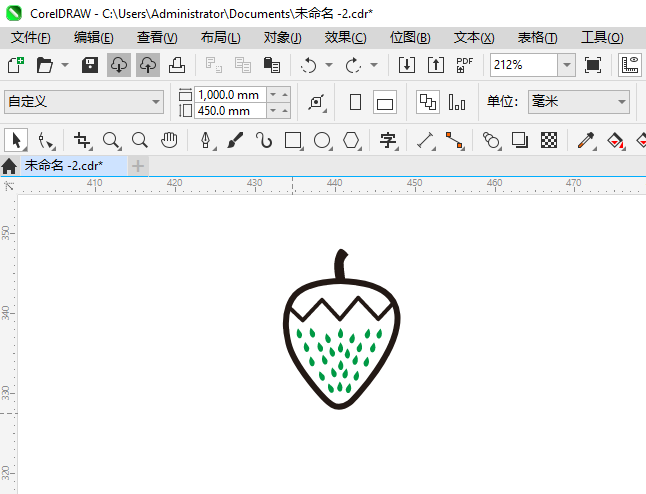Expand the zoom level dropdown

(567, 65)
